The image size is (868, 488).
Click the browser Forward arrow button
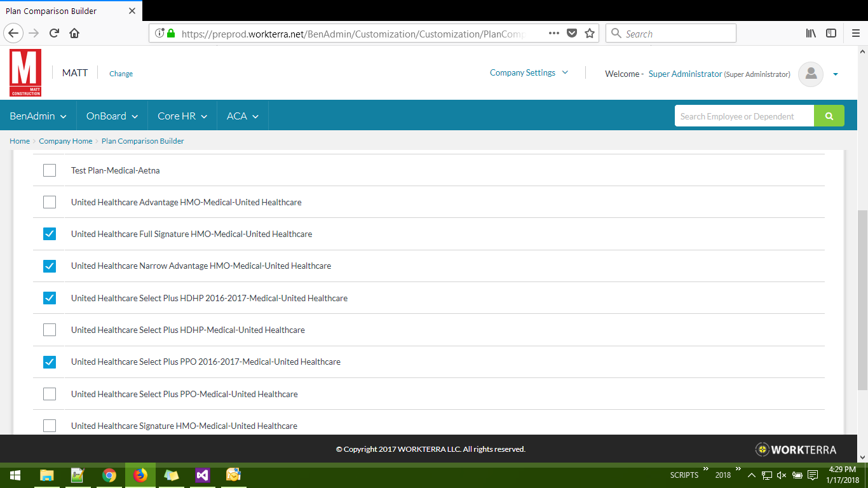coord(34,33)
